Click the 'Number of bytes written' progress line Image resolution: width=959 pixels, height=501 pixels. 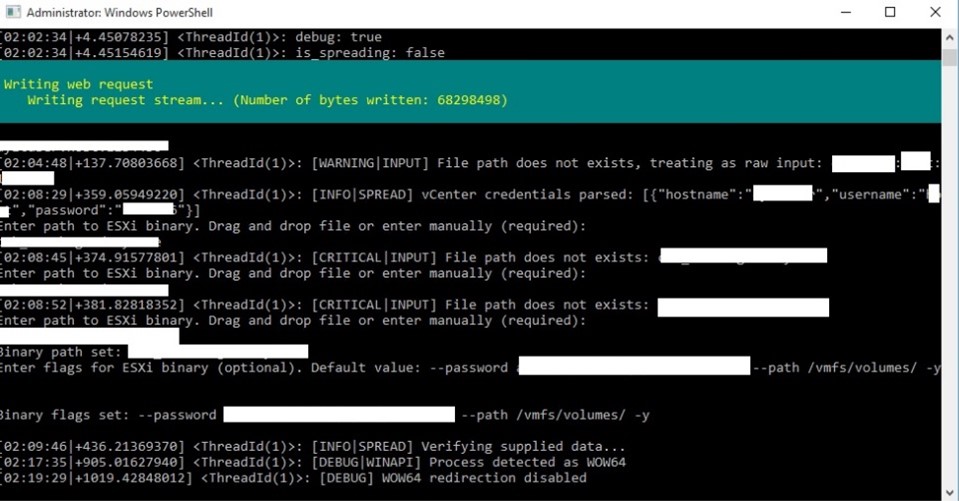(268, 101)
